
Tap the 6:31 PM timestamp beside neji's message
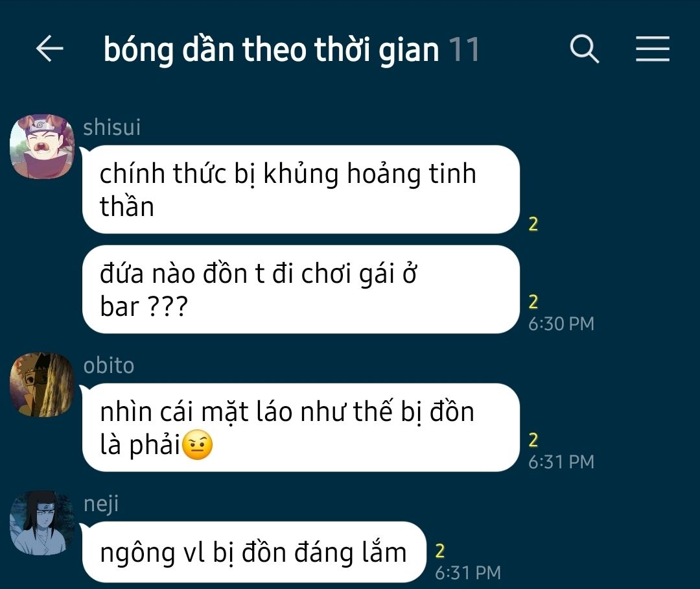click(x=468, y=573)
